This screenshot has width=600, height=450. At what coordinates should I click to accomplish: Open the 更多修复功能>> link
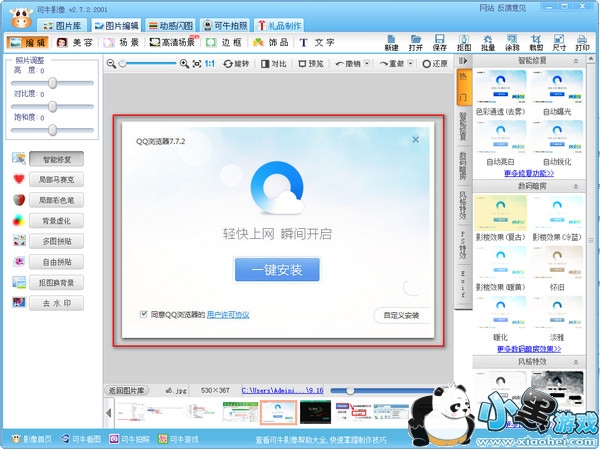[529, 173]
